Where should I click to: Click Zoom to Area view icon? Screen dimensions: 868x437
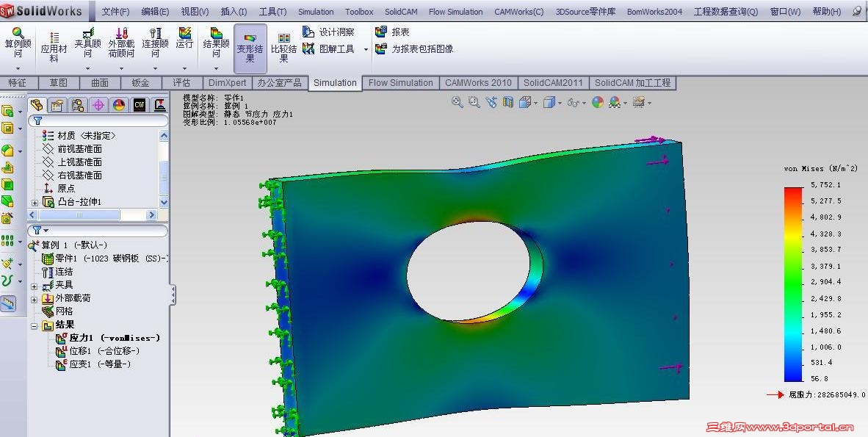pyautogui.click(x=474, y=102)
